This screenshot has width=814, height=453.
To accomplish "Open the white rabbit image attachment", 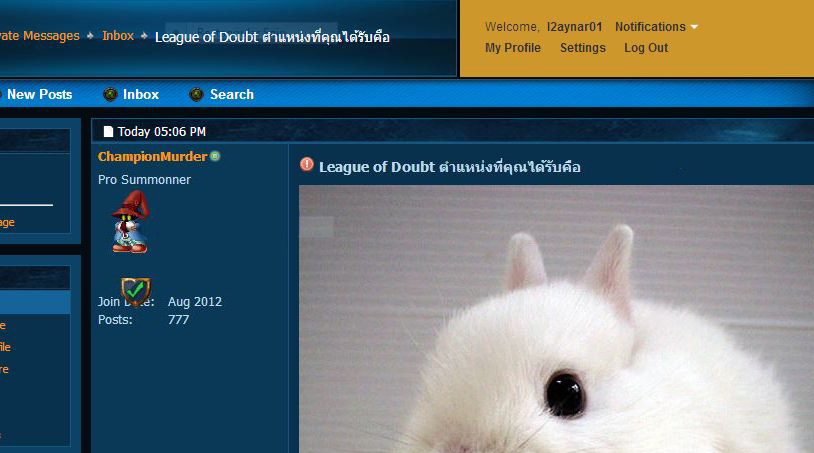I will click(557, 319).
